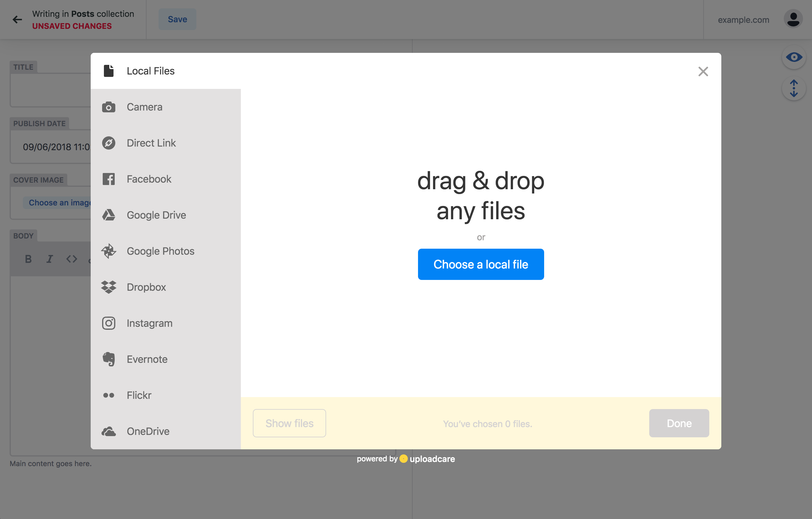812x519 pixels.
Task: Open the Direct Link source
Action: (x=151, y=143)
